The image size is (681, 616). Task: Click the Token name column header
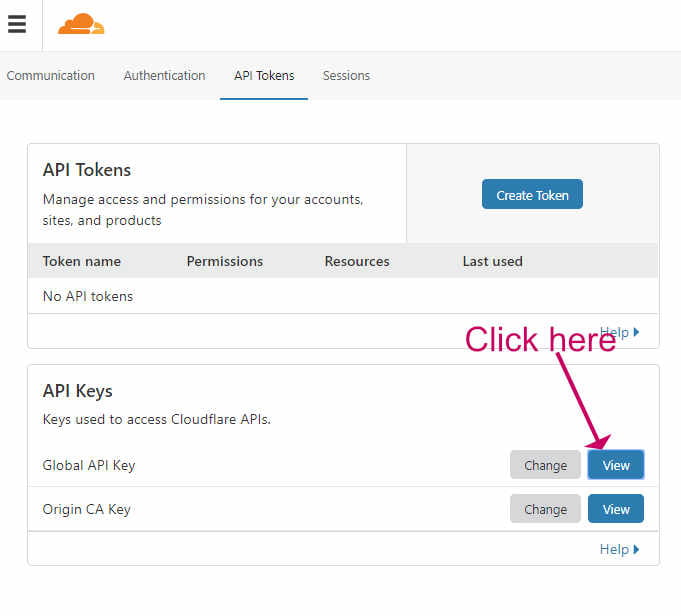82,262
